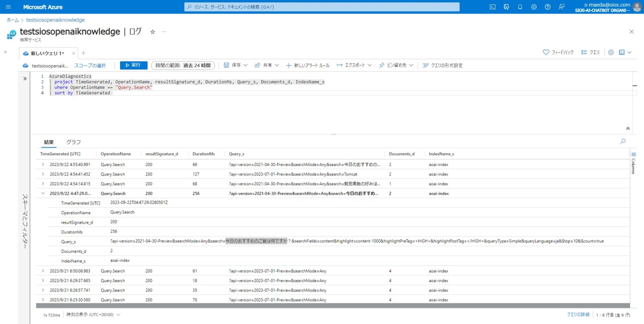
Task: Open クエリの詳細 query details link
Action: [578, 315]
